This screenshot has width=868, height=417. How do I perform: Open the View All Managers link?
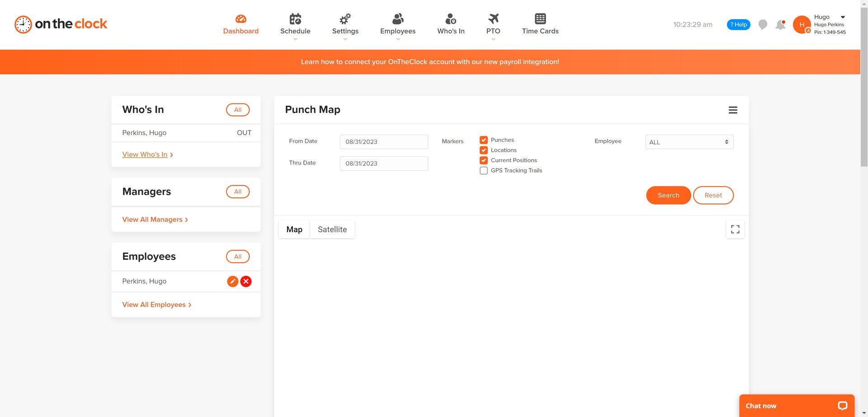(x=155, y=220)
